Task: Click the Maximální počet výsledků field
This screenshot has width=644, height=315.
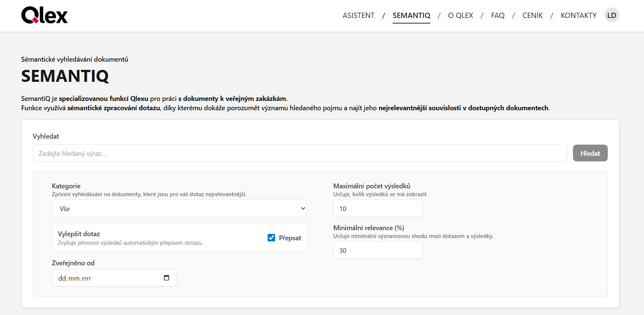Action: coord(378,209)
